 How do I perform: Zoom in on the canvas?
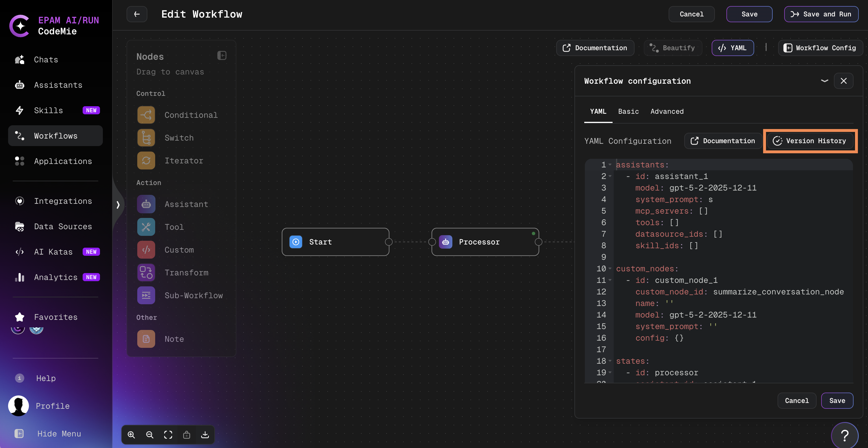[131, 435]
